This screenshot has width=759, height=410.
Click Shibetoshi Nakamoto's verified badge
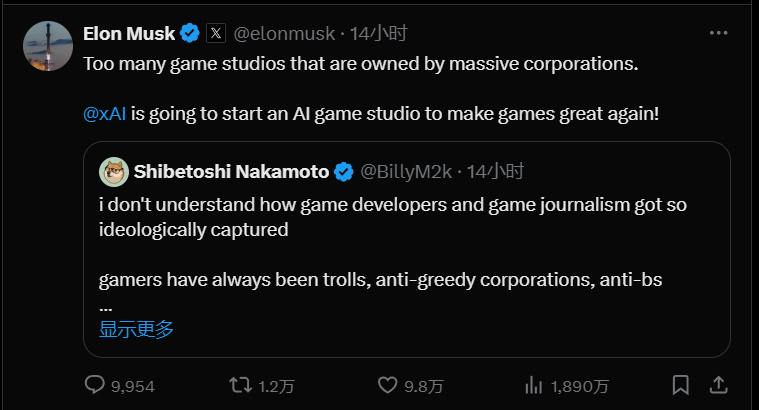(343, 172)
